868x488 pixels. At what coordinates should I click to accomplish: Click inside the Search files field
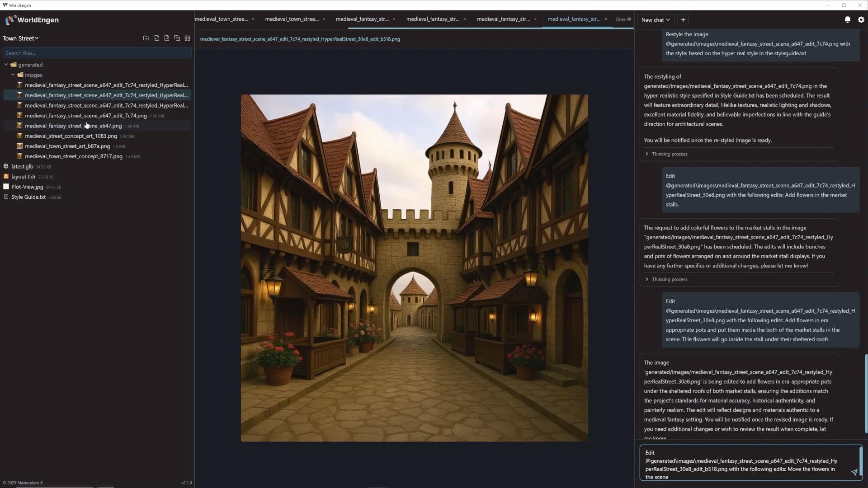click(x=97, y=53)
